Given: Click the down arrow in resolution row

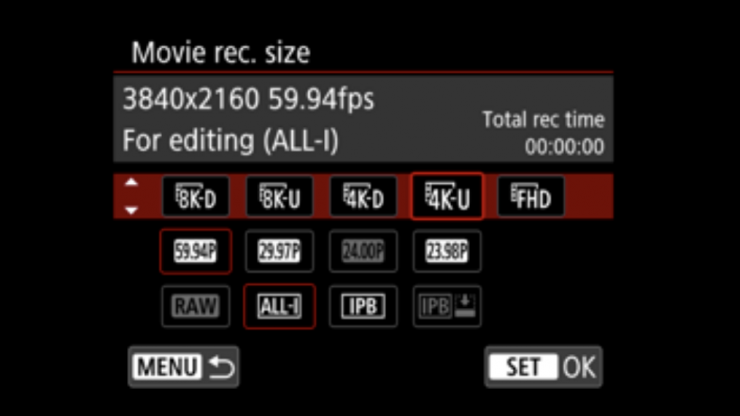Looking at the screenshot, I should tap(131, 210).
